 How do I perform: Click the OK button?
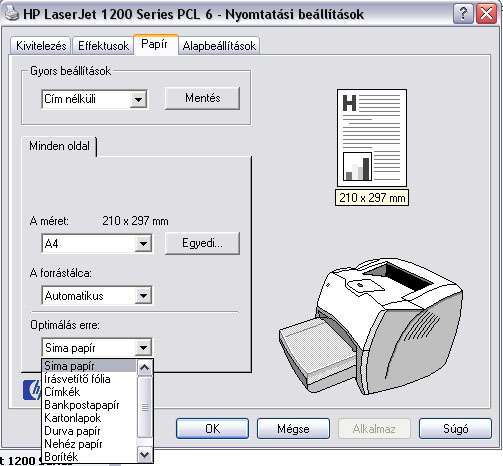212,429
